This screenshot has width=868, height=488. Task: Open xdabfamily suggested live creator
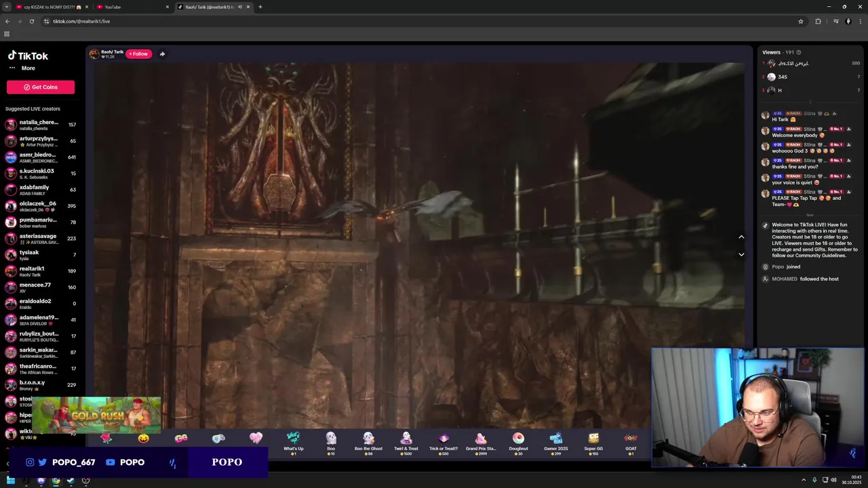coord(41,190)
